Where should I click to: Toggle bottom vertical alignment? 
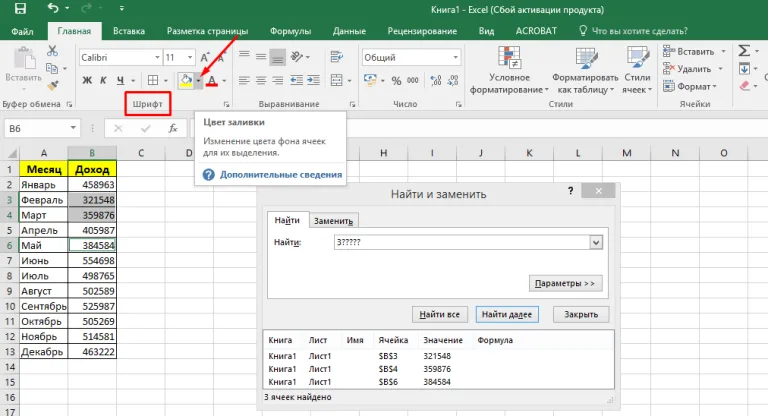278,57
